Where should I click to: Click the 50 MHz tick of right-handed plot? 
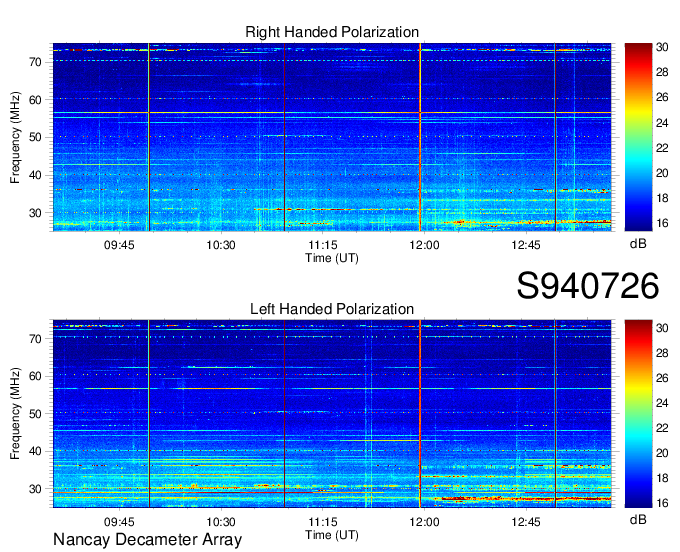tap(36, 138)
